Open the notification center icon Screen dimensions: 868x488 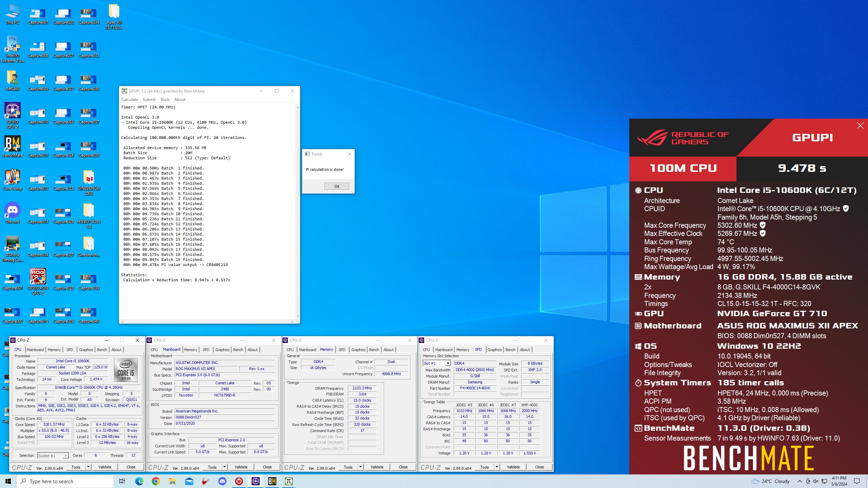857,481
